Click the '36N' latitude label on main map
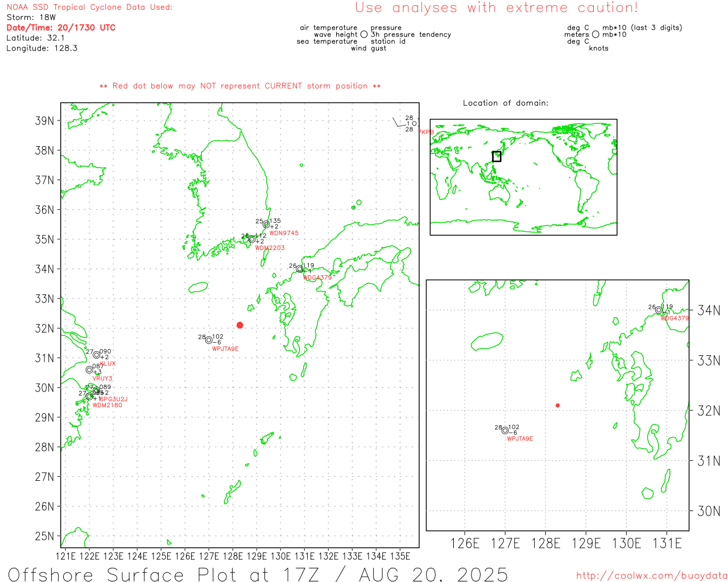728x582 pixels. click(44, 210)
